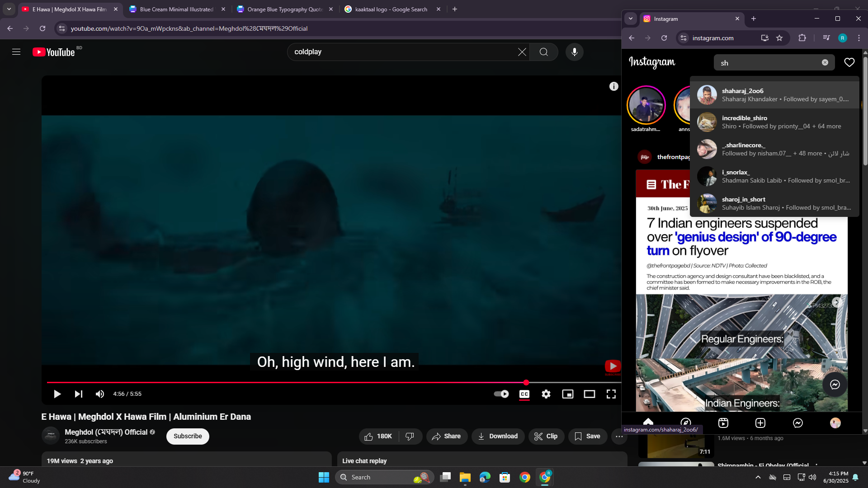Open floating Messenger chat button
Viewport: 868px width, 488px height.
tap(835, 385)
